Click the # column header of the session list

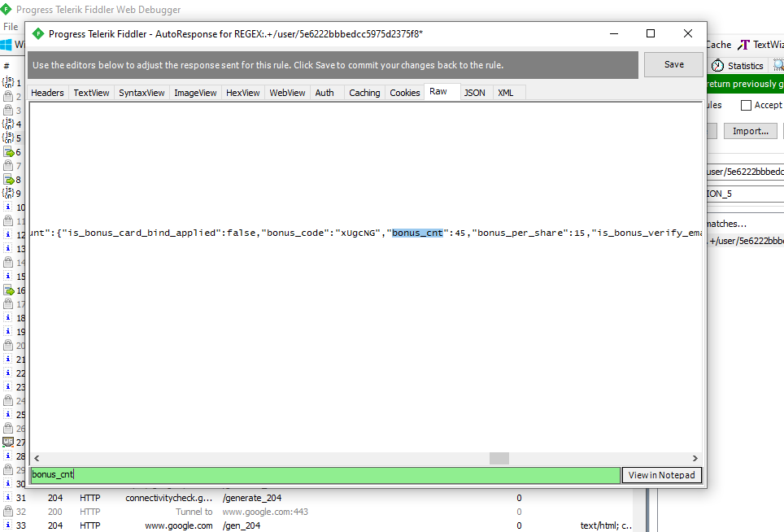7,66
